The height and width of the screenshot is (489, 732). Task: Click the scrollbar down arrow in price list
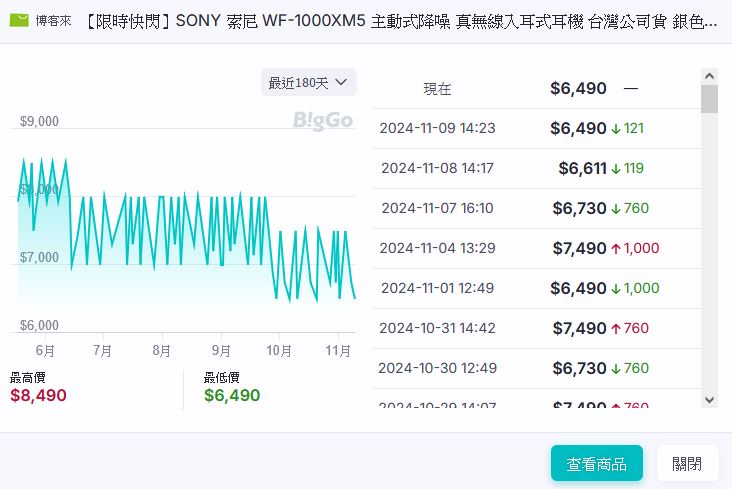[x=709, y=400]
